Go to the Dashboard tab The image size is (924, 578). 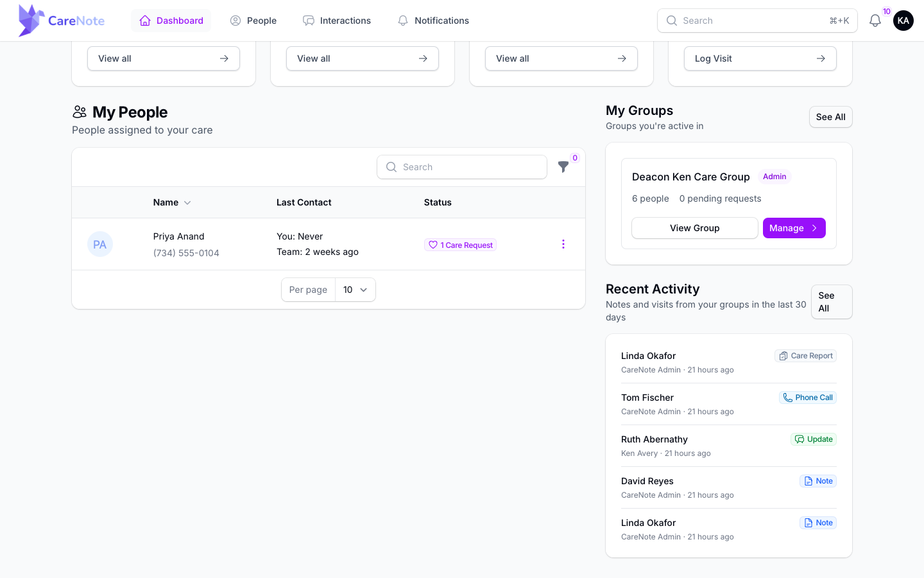171,21
